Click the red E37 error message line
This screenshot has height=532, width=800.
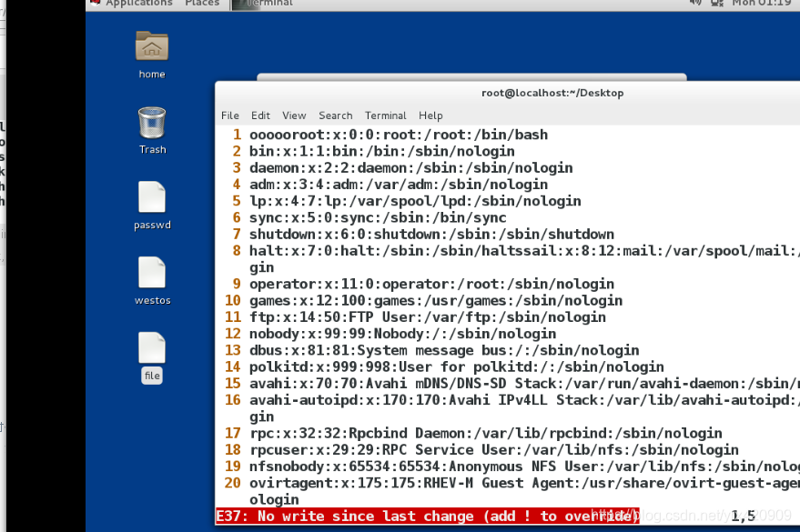click(427, 517)
